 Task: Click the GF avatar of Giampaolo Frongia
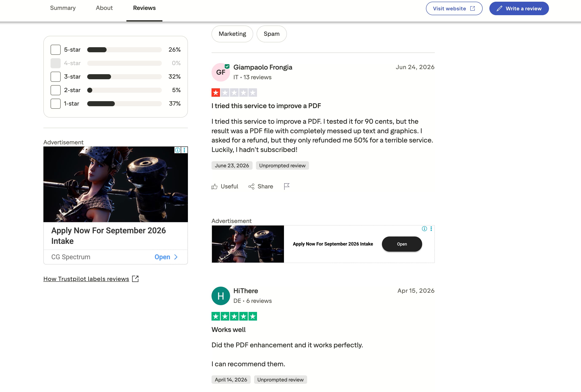(x=220, y=72)
